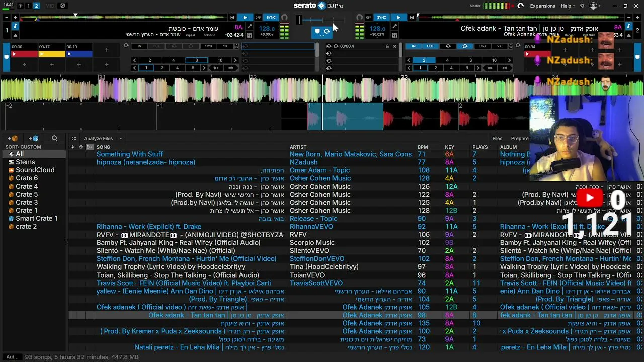
Task: Show next beat jump sizes on deck 1
Action: point(204,68)
